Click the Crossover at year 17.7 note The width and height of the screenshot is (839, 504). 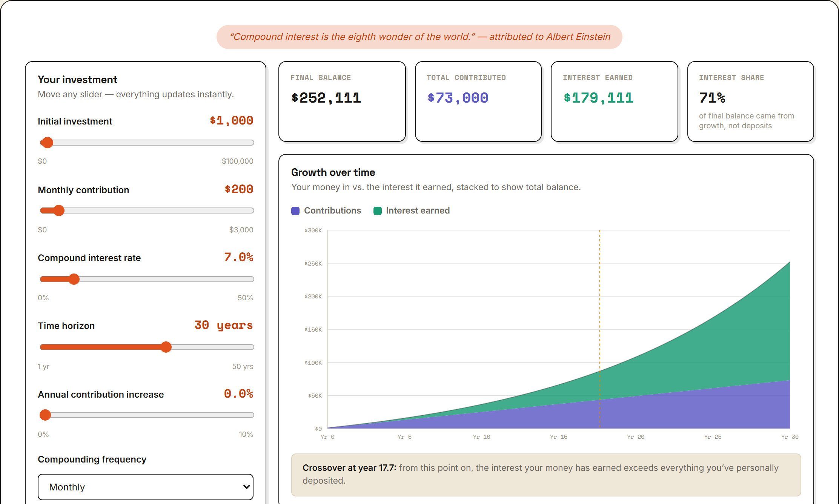tap(546, 475)
